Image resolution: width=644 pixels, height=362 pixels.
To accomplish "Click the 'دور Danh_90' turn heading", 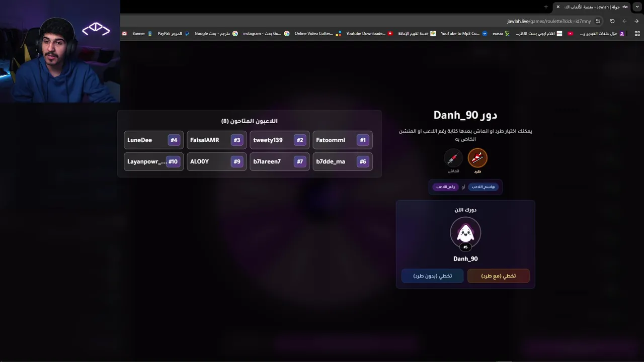I will pos(465,115).
